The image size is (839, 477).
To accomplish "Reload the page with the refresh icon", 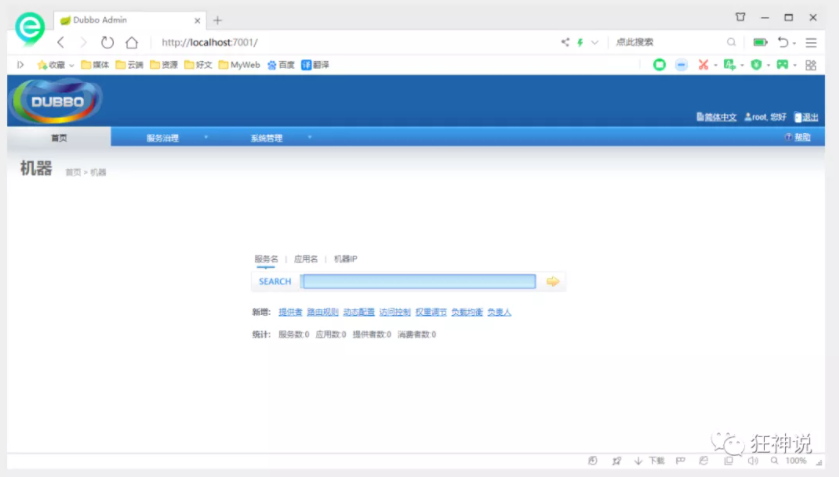I will 108,42.
